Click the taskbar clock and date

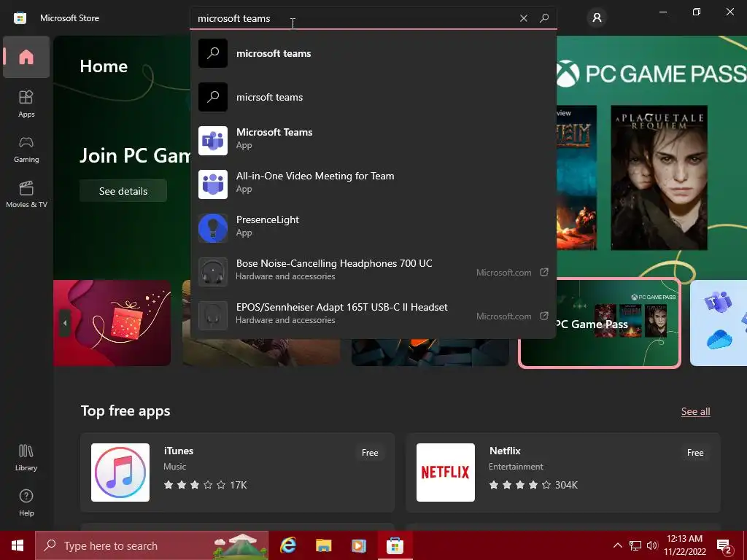click(684, 545)
